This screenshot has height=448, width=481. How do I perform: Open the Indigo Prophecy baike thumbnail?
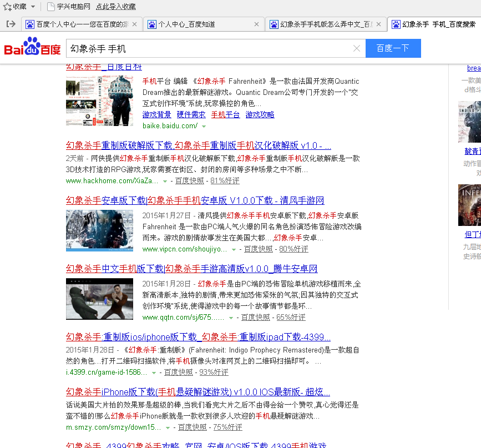[99, 100]
